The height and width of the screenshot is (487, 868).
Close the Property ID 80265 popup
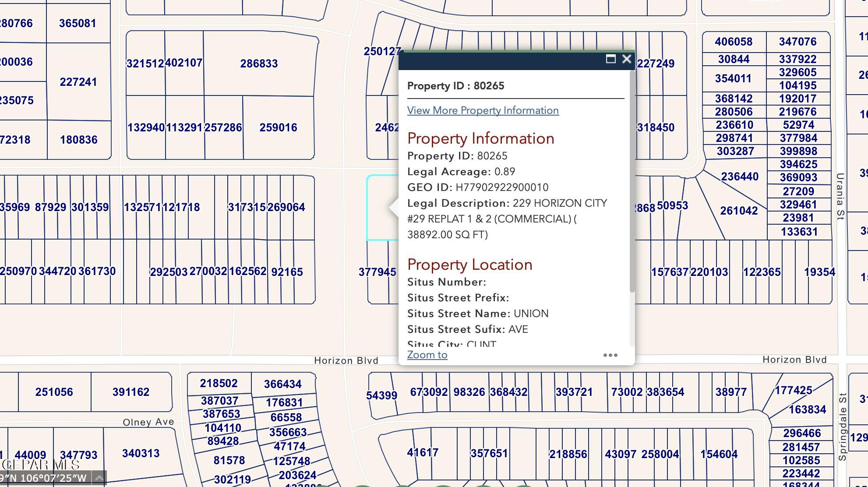627,59
